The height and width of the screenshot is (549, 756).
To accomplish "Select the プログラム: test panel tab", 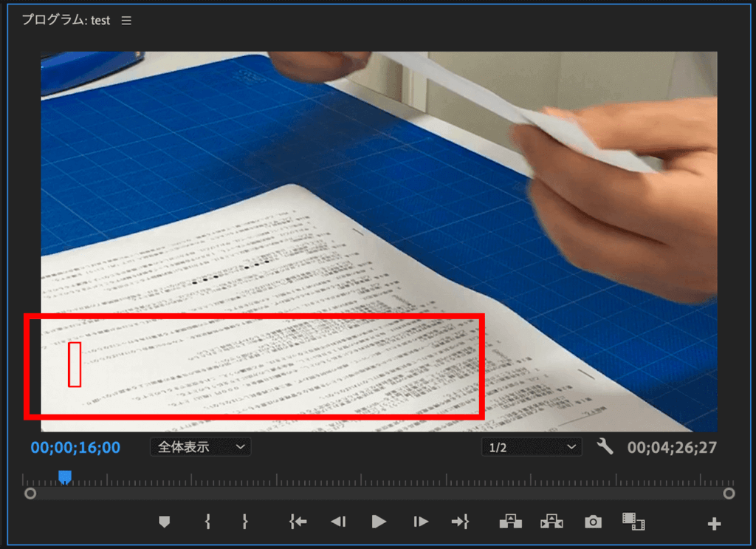I will 66,21.
